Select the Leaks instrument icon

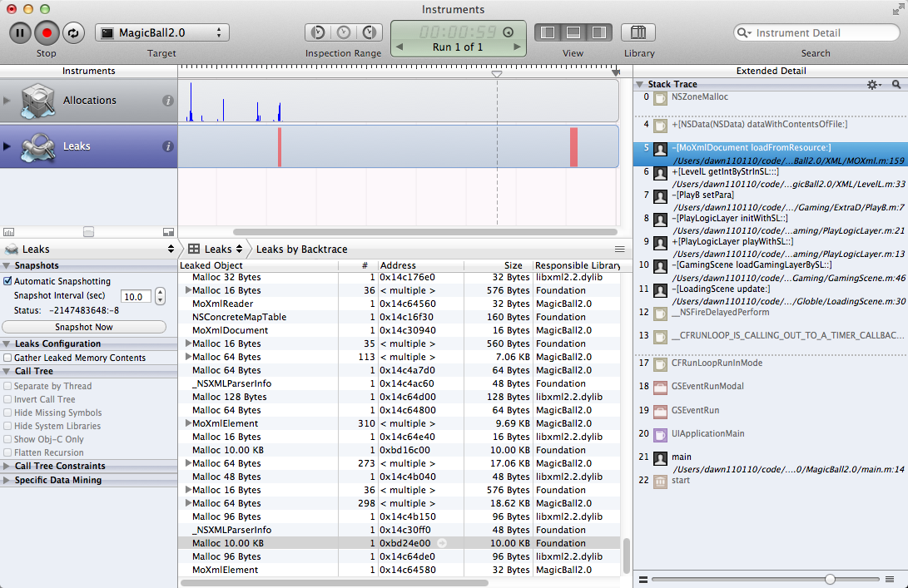tap(37, 147)
